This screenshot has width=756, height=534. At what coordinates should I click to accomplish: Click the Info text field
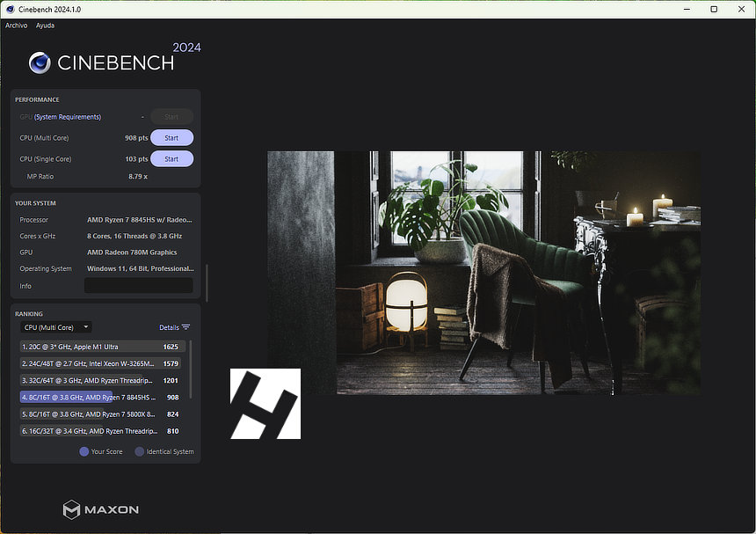click(x=138, y=286)
